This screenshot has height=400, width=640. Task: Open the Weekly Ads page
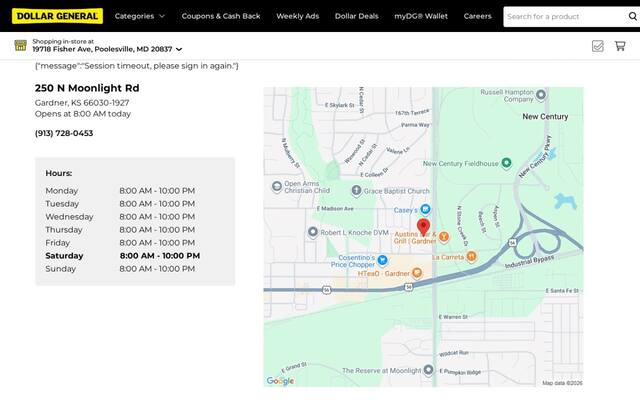[x=298, y=16]
